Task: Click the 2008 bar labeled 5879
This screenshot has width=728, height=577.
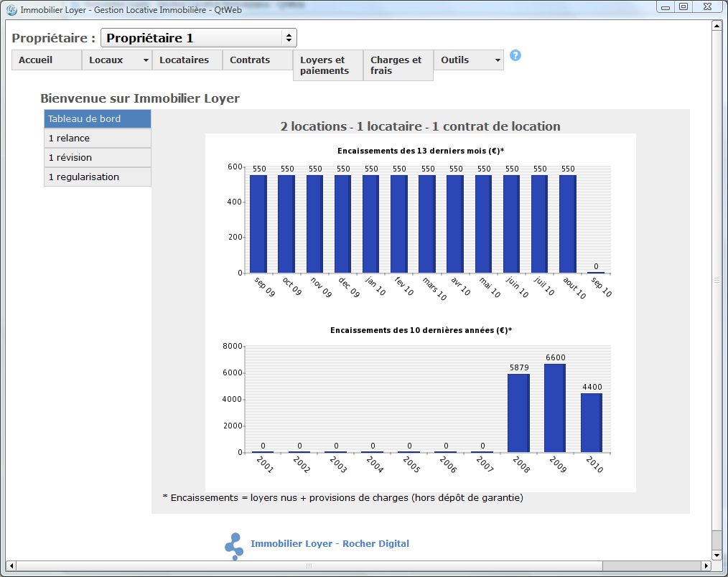Action: [x=518, y=413]
